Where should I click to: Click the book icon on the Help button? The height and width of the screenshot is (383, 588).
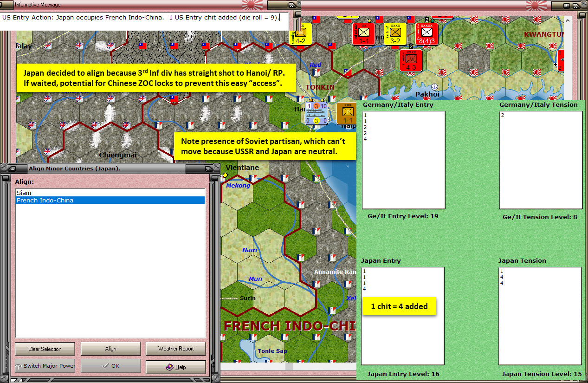[x=170, y=367]
